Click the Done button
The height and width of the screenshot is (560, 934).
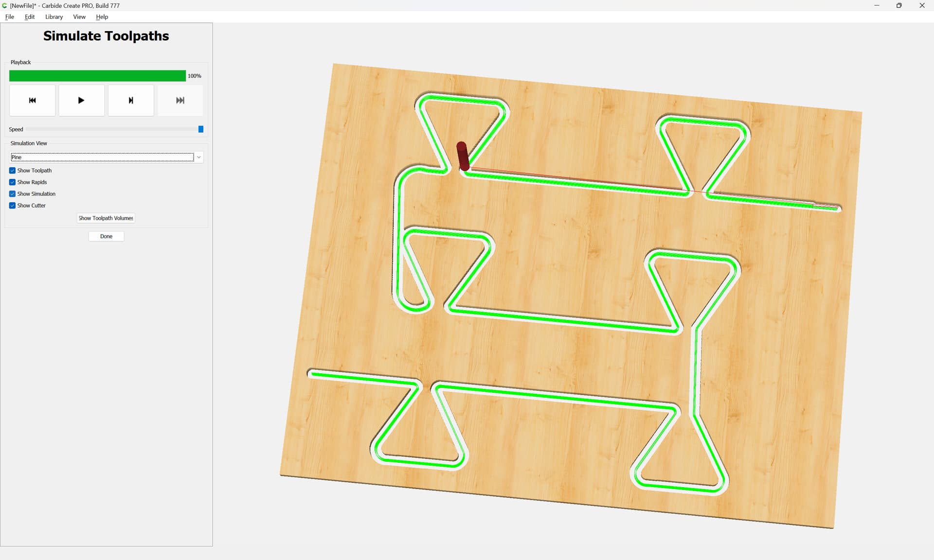[106, 236]
